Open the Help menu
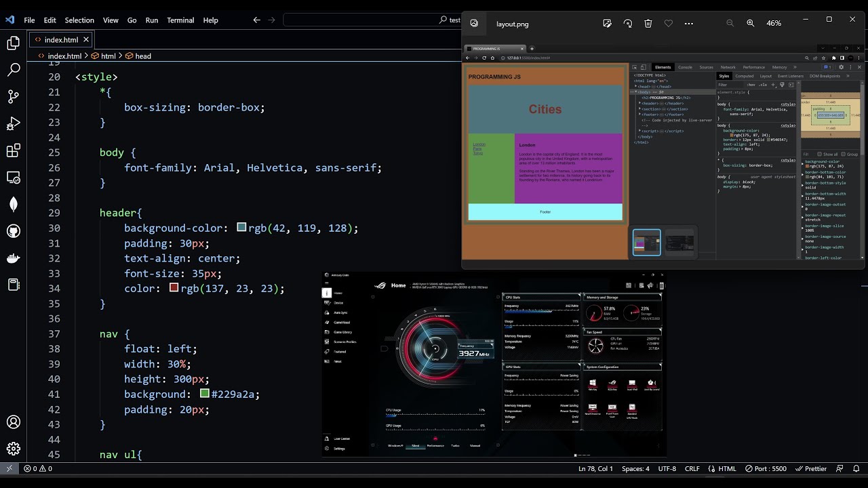 [x=211, y=20]
